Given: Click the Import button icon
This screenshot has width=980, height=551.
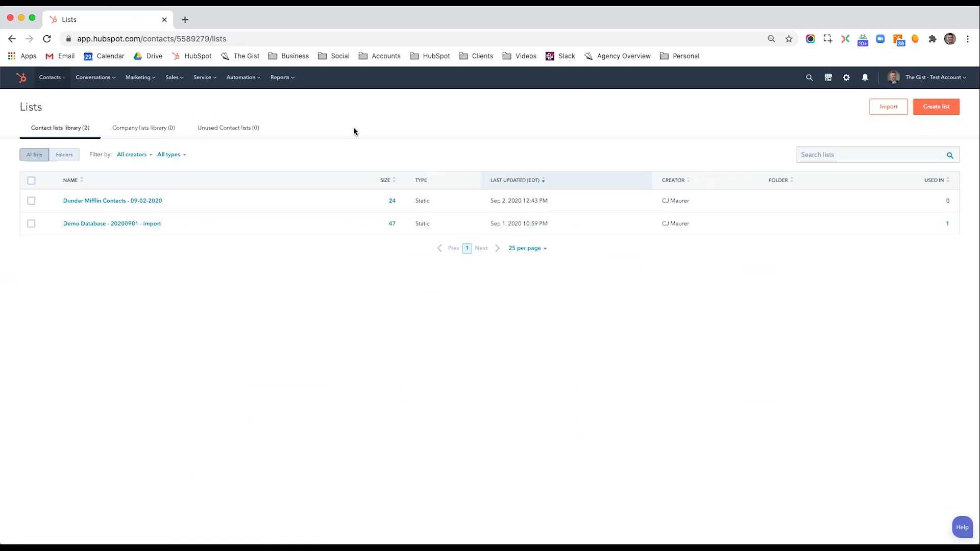Looking at the screenshot, I should click(x=889, y=106).
